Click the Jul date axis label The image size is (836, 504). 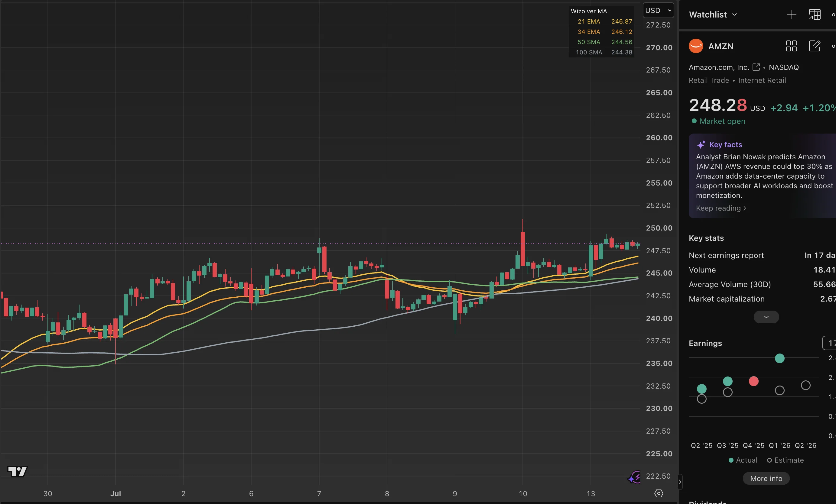click(115, 493)
